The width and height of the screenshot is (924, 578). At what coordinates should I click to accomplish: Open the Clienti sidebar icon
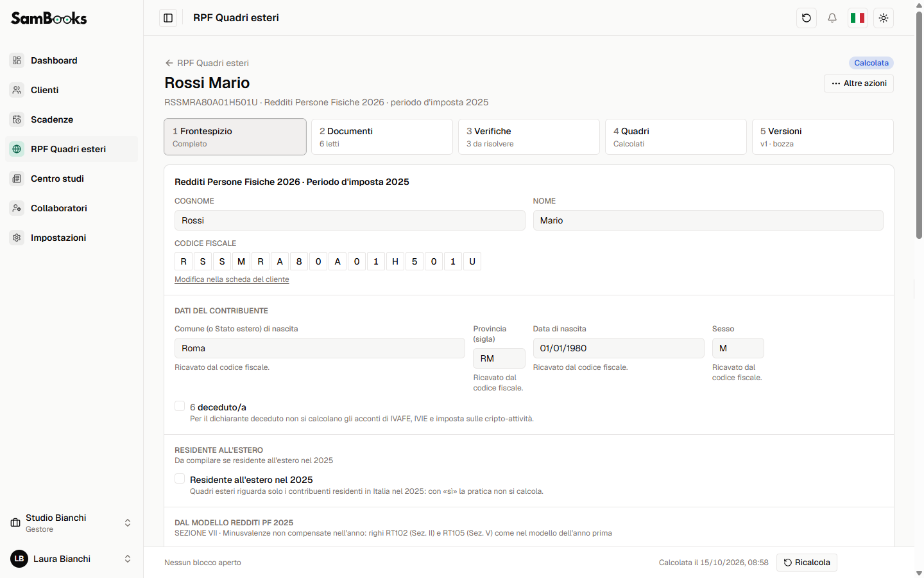(x=17, y=90)
